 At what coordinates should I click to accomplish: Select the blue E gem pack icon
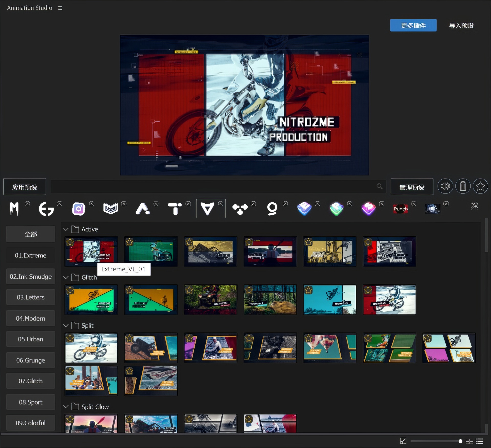(304, 209)
